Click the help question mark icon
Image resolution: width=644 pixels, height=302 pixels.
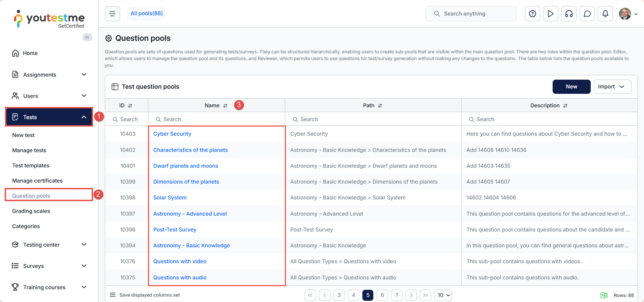[x=532, y=14]
